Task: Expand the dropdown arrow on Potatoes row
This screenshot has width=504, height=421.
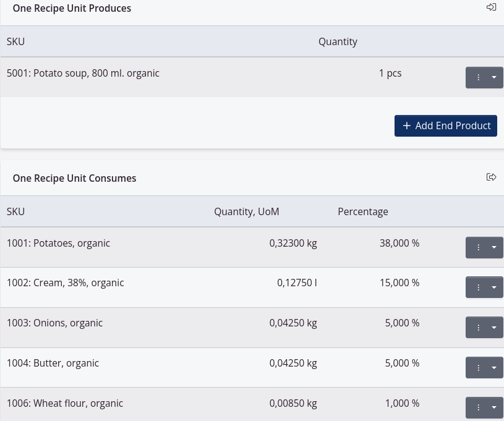Action: pyautogui.click(x=493, y=247)
